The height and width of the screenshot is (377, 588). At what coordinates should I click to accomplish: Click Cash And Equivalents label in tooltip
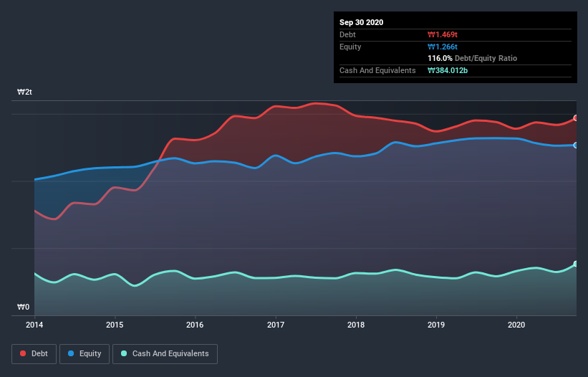[x=377, y=70]
